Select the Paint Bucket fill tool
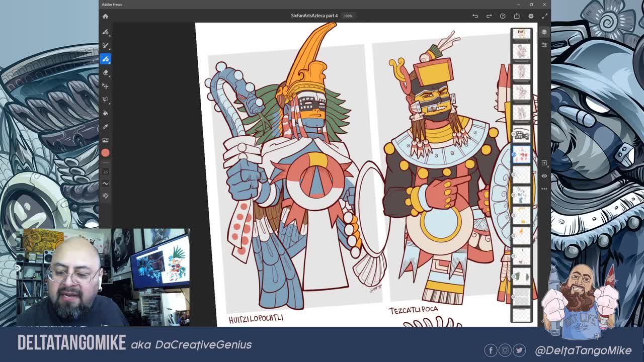644x362 pixels. pos(105,113)
